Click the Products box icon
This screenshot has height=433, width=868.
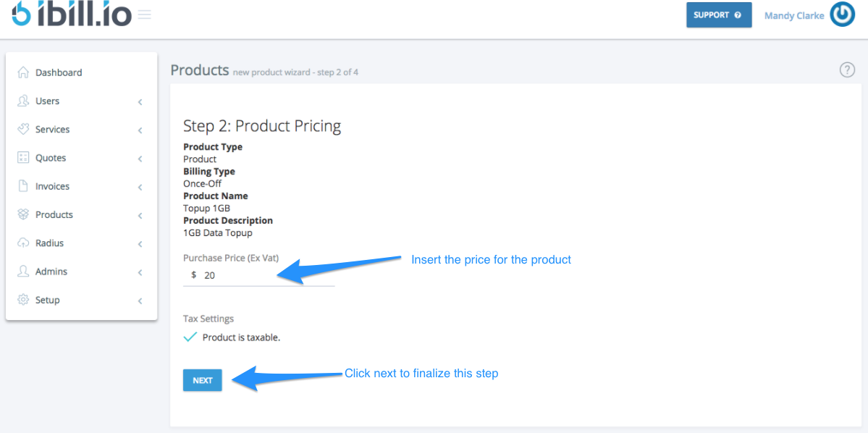[x=21, y=214]
